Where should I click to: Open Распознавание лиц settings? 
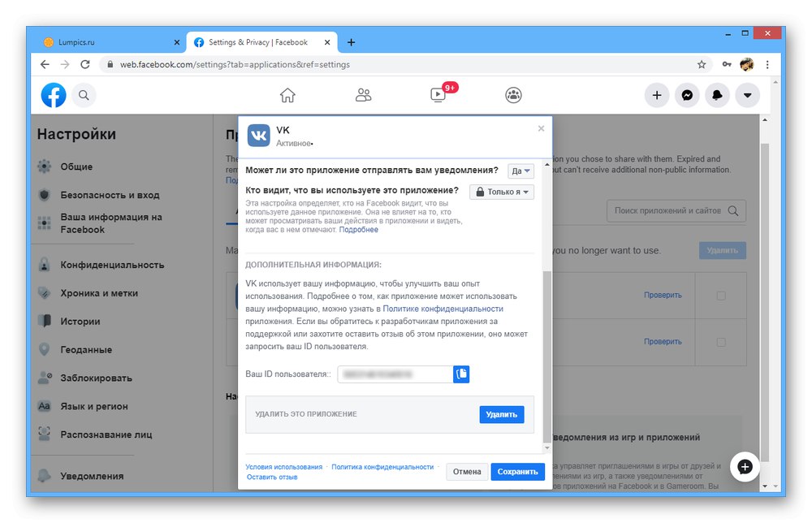pyautogui.click(x=106, y=434)
